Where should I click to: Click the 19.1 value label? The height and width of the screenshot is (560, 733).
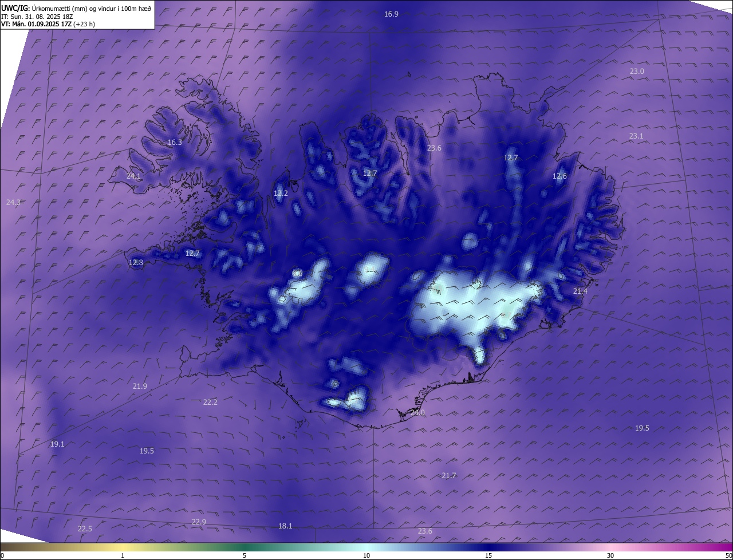coord(57,444)
